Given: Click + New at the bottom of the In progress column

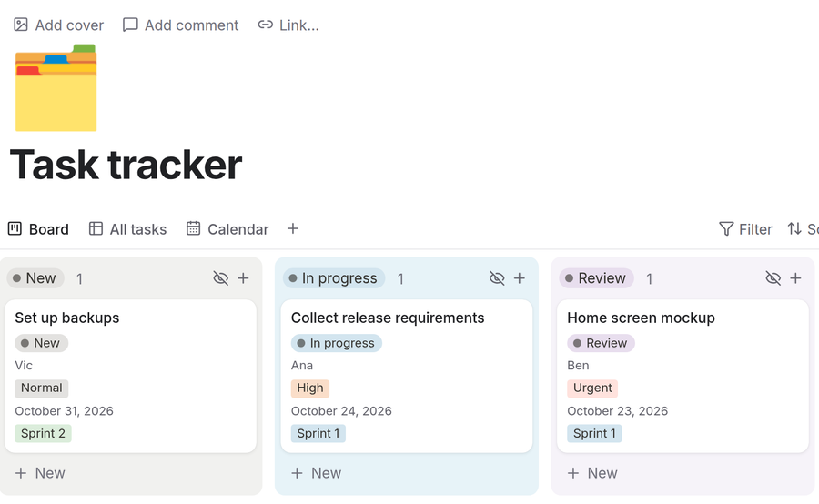Looking at the screenshot, I should tap(316, 473).
